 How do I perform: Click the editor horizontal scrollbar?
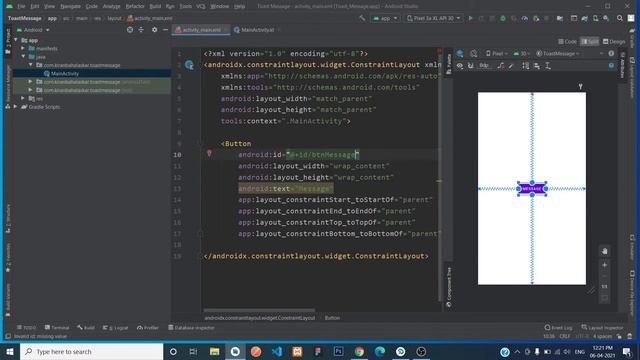pos(259,310)
